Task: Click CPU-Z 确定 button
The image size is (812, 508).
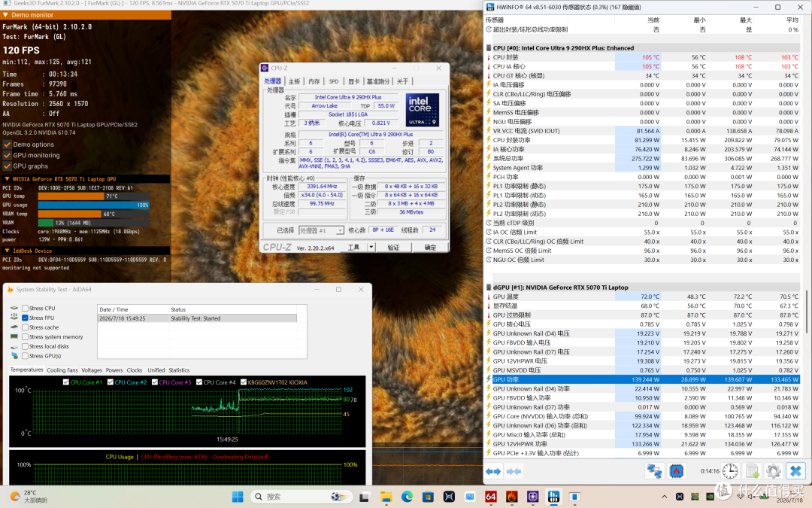Action: tap(430, 248)
